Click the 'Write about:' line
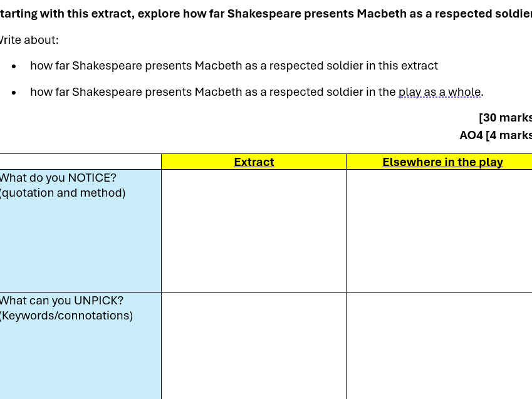The height and width of the screenshot is (399, 532). (x=29, y=40)
